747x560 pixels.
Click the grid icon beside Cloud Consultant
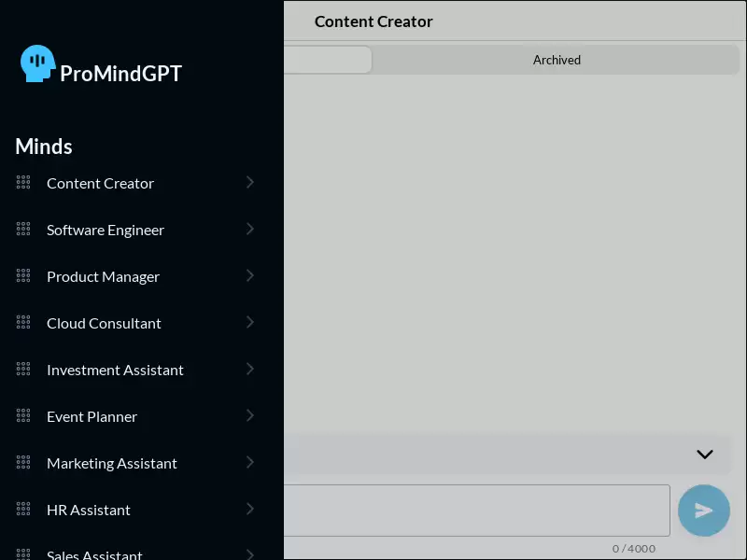click(23, 322)
